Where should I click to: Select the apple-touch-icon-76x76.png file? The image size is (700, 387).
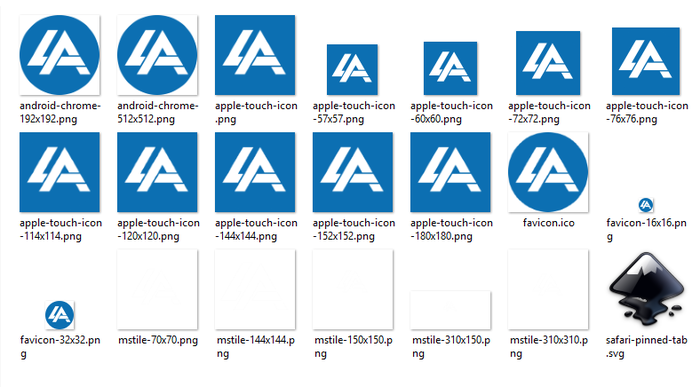click(646, 61)
